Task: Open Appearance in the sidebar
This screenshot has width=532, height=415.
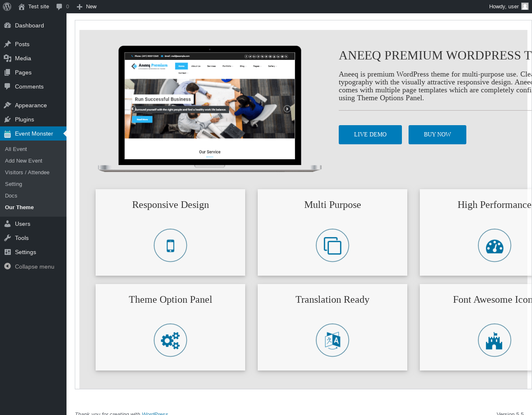Action: pyautogui.click(x=31, y=105)
